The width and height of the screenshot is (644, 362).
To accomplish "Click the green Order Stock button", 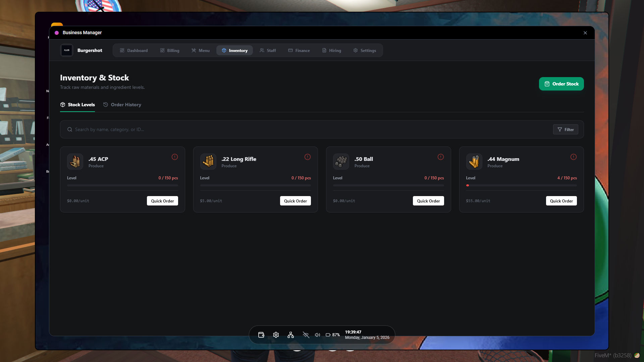I will pyautogui.click(x=561, y=84).
